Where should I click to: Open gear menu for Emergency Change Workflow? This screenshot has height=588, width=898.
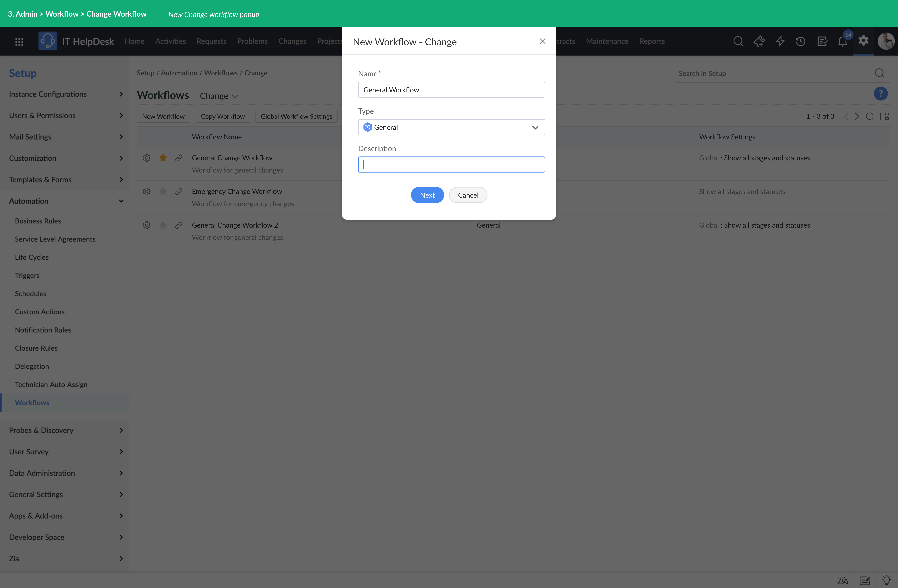click(x=147, y=191)
